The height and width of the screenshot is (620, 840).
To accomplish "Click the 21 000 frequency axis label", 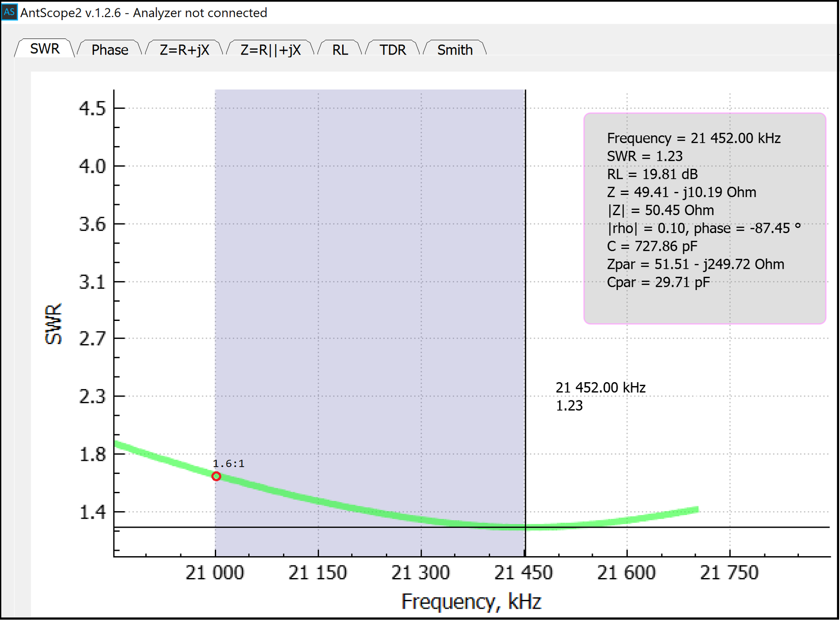I will (215, 572).
